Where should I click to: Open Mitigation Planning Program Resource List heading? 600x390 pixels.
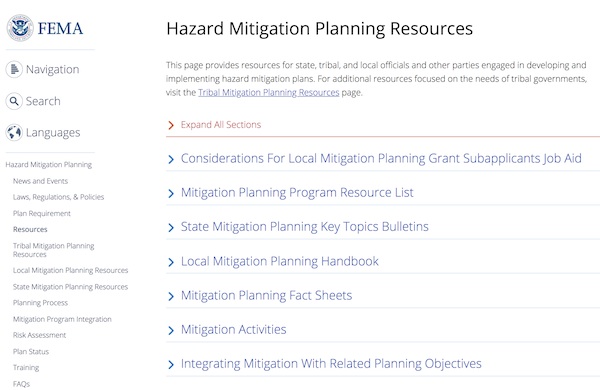(x=297, y=193)
